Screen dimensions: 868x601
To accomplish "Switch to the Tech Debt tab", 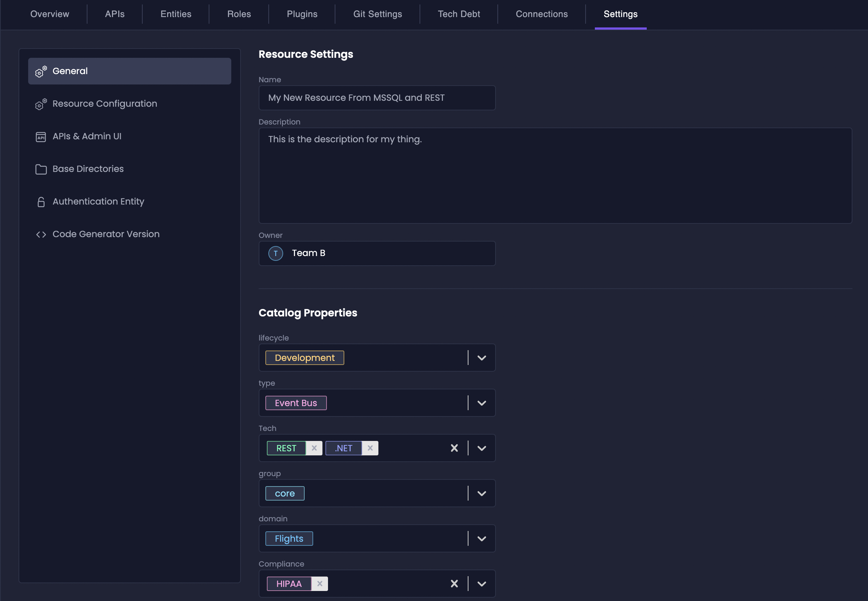I will pyautogui.click(x=458, y=14).
